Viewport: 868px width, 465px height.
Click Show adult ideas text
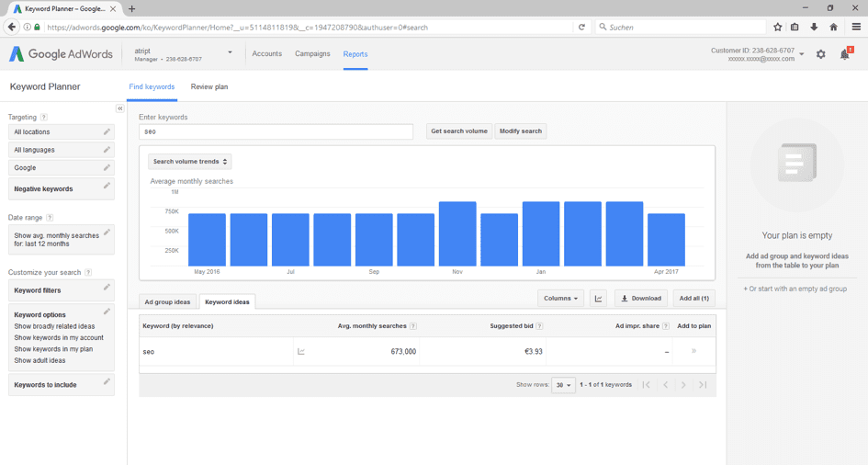coord(39,360)
